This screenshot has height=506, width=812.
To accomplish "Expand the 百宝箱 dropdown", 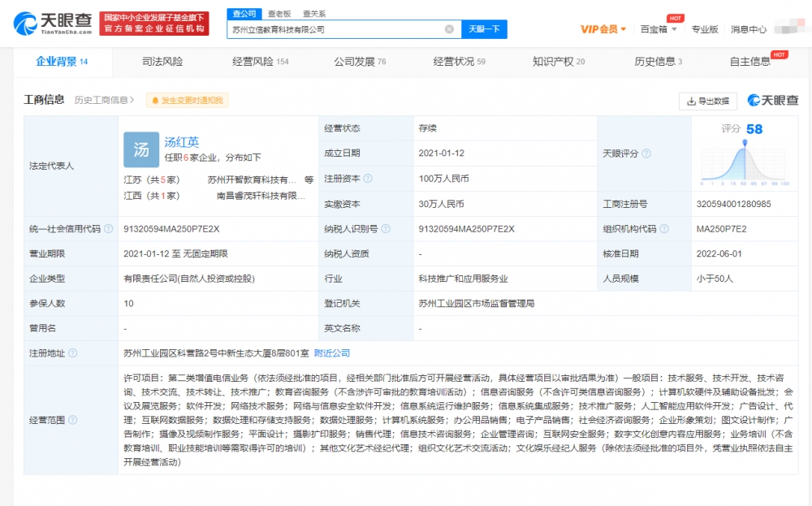I will [659, 29].
